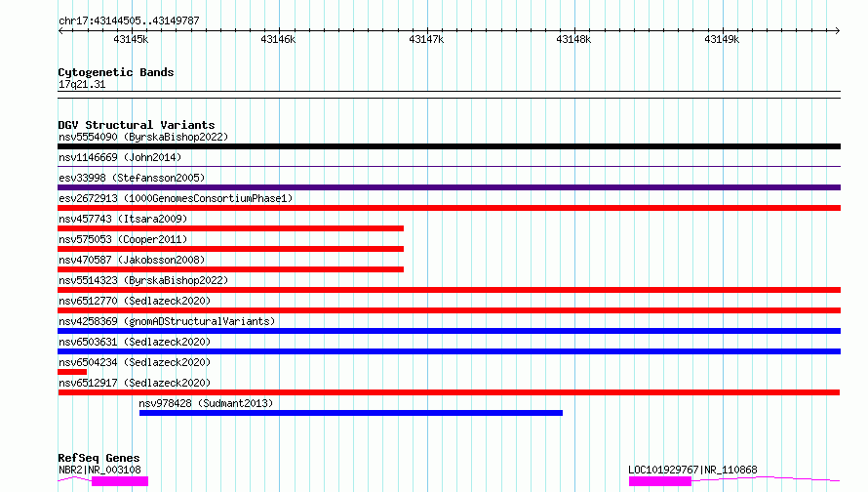Click the nsv5554090 (ByrskaBishop2022) label
The width and height of the screenshot is (868, 492).
[143, 137]
